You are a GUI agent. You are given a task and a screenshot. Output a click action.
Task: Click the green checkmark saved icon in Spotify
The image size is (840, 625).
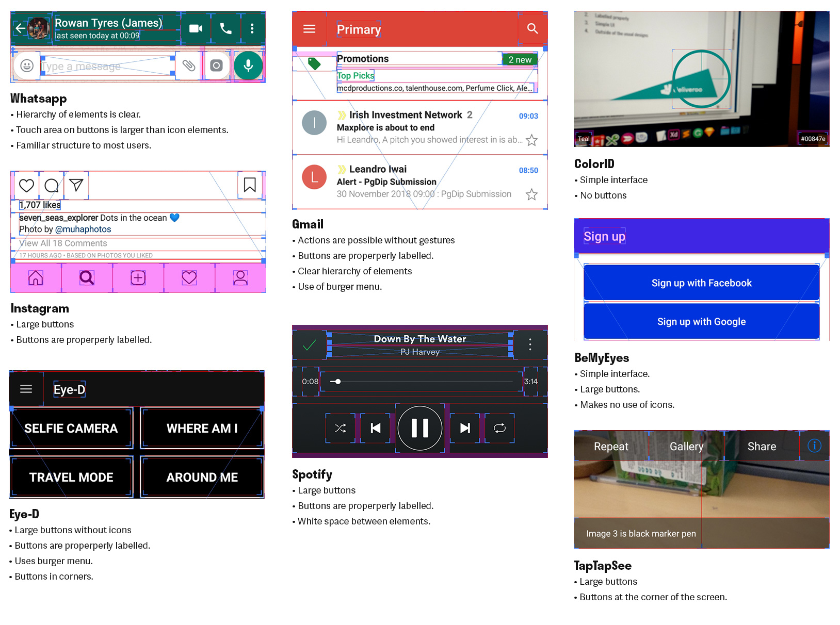point(310,345)
